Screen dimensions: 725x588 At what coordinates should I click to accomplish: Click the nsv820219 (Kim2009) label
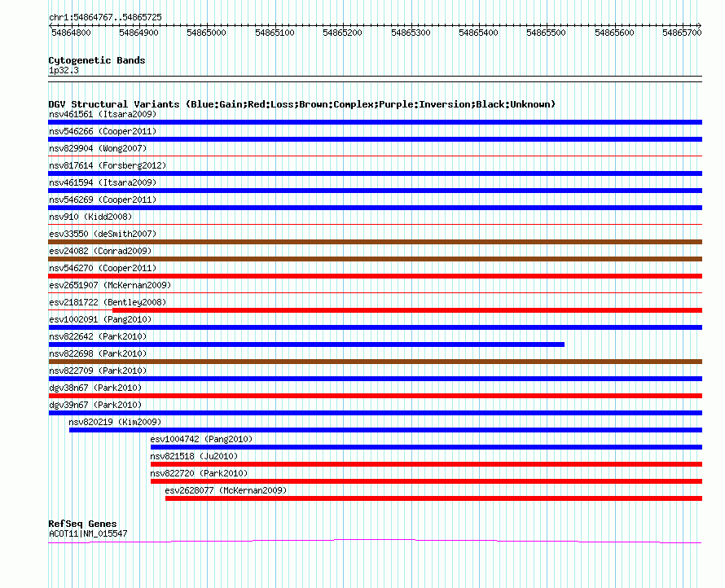(115, 422)
